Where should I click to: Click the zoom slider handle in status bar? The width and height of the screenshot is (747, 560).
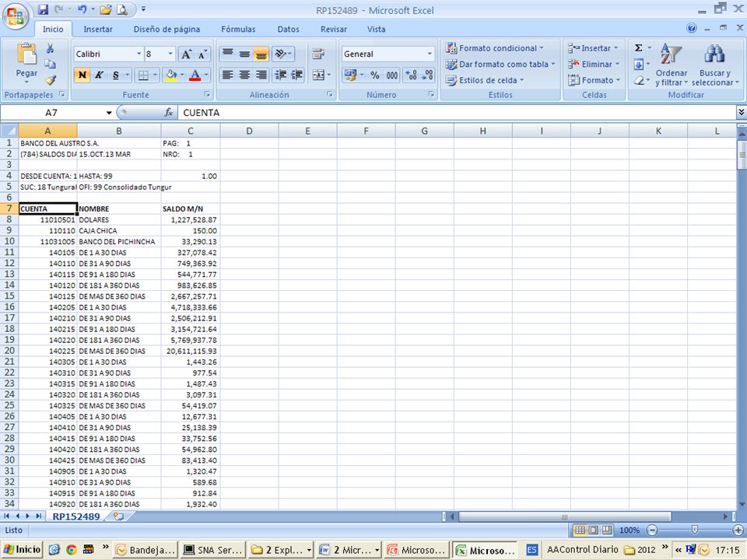pyautogui.click(x=695, y=530)
